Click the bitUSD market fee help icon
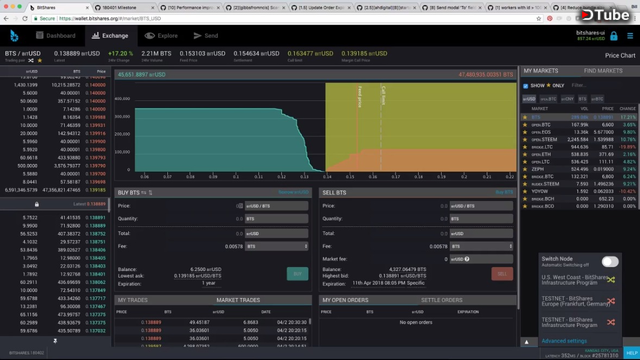 [467, 259]
